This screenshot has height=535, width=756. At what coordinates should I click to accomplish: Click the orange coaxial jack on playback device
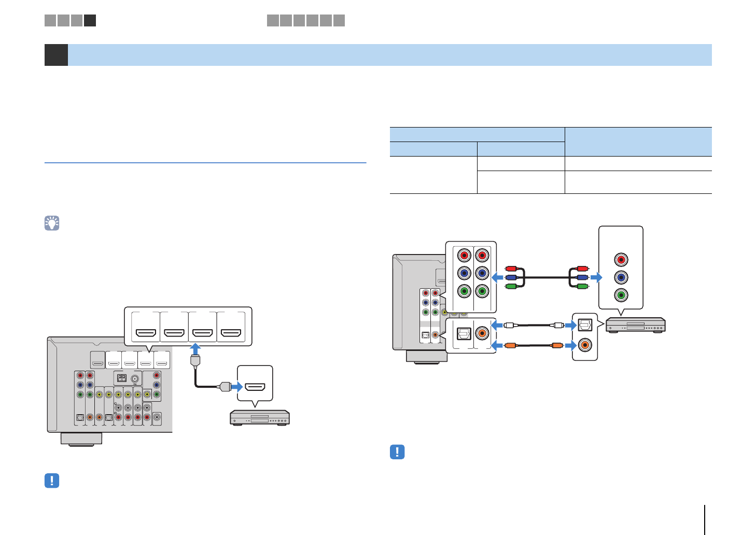tap(585, 344)
